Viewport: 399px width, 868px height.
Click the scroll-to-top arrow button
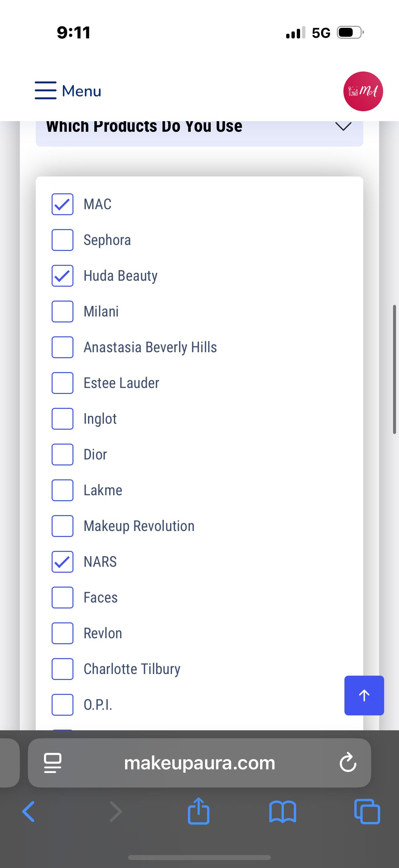tap(364, 695)
